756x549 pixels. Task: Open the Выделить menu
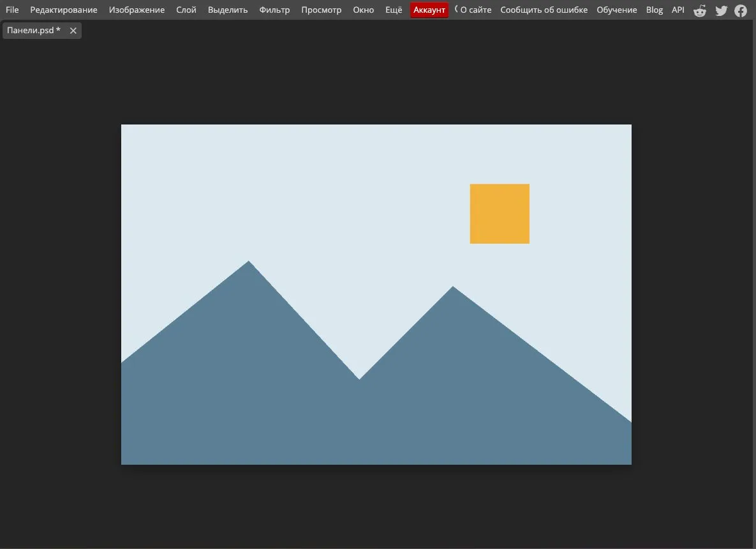pos(228,10)
